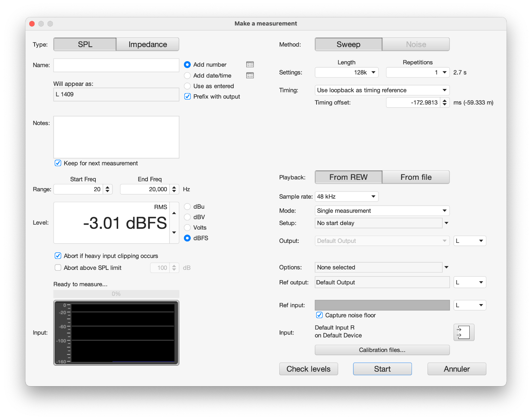Start the measurement
532x420 pixels.
(x=382, y=369)
